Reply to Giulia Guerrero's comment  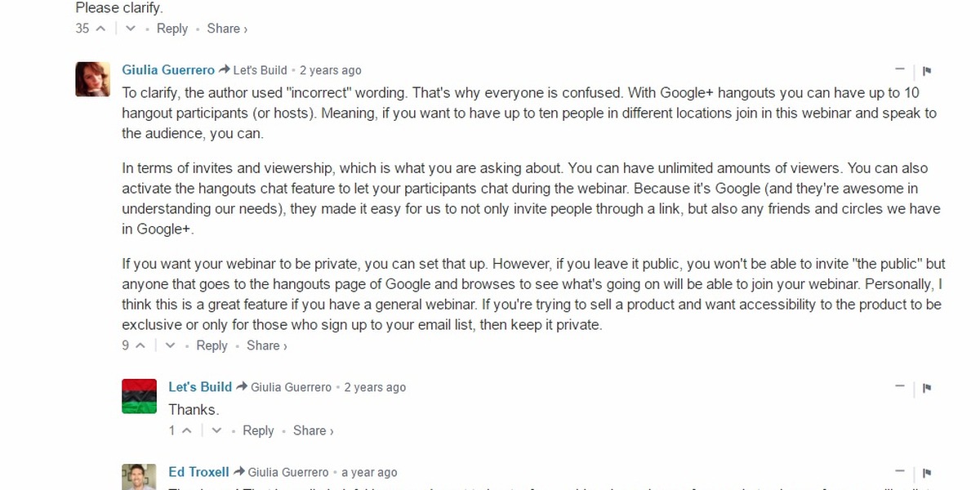212,345
